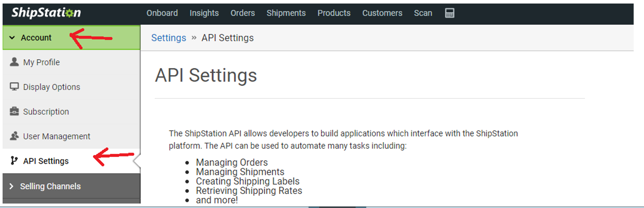This screenshot has height=208, width=644.
Task: Click the Account section header label
Action: [36, 38]
